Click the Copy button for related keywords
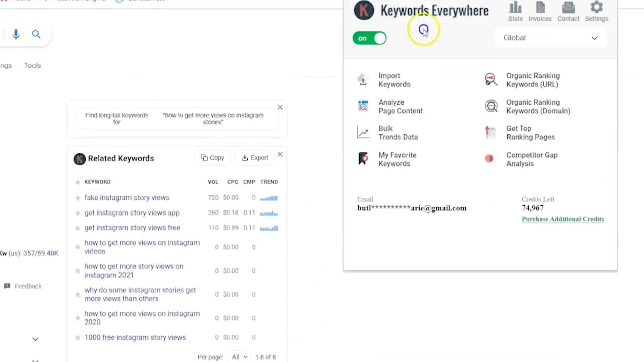The height and width of the screenshot is (362, 644). (213, 158)
